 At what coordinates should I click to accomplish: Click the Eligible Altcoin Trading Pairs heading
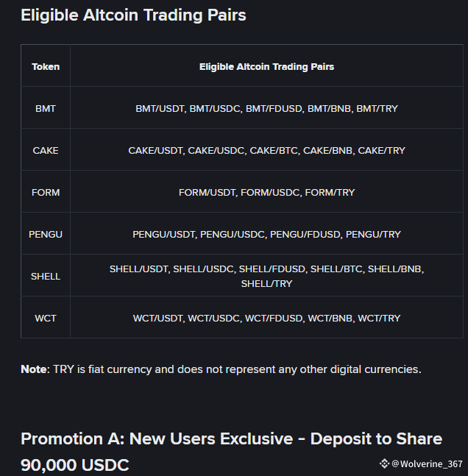[133, 15]
